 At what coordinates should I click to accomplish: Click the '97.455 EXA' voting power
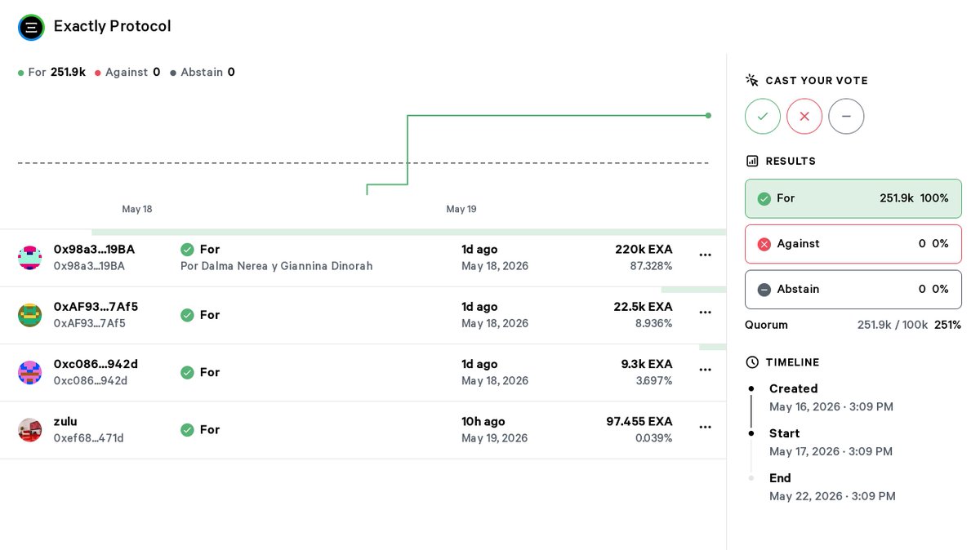click(639, 421)
